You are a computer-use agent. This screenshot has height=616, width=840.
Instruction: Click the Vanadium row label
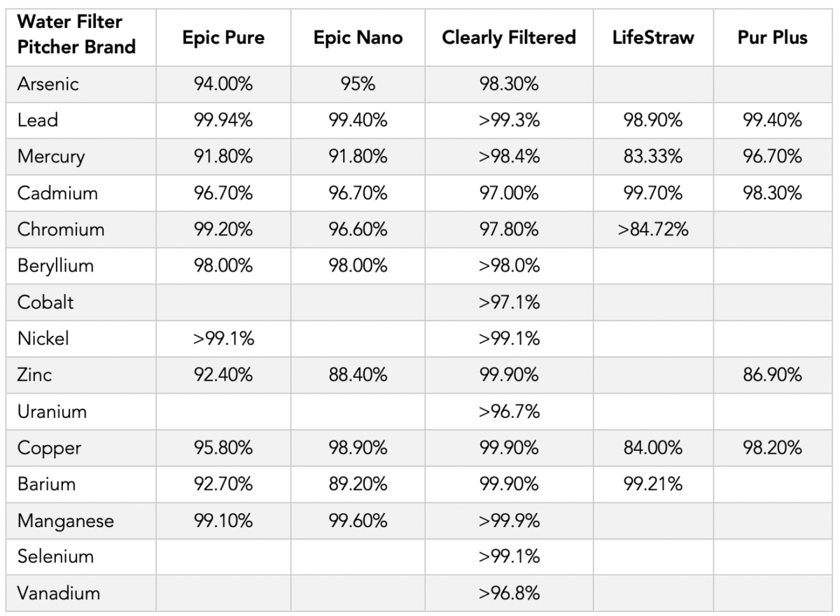pyautogui.click(x=59, y=594)
